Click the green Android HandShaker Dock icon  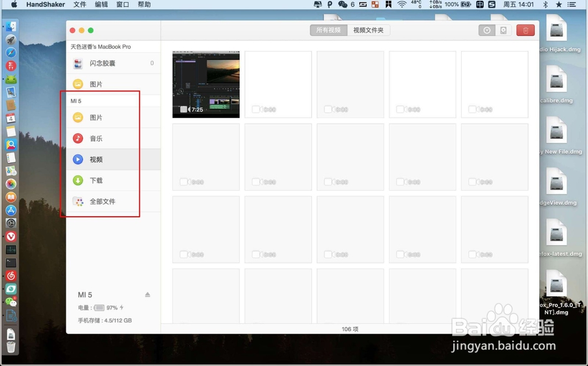[11, 79]
